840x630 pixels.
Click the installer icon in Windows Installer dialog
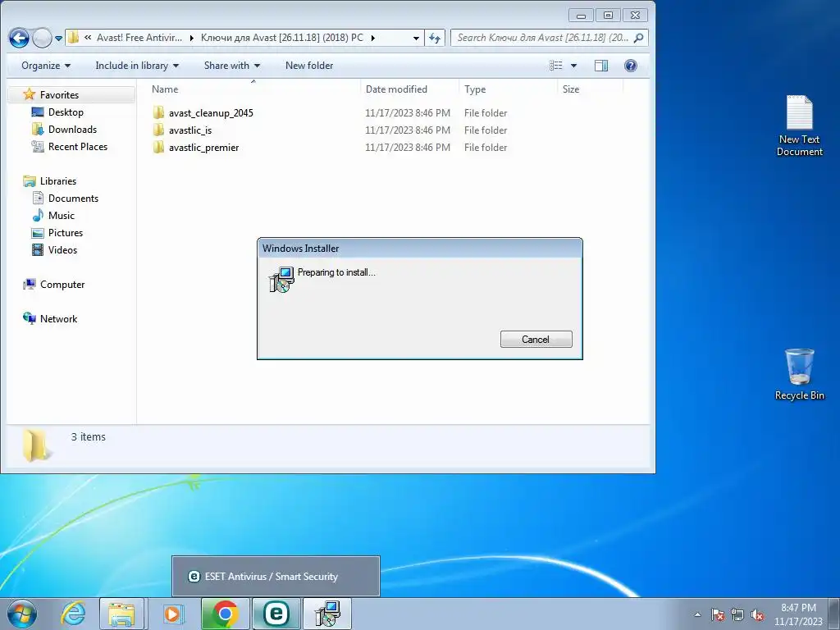tap(281, 279)
